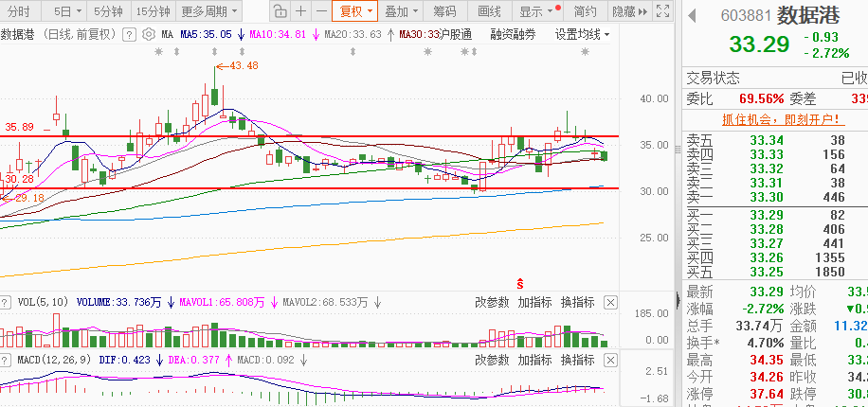Click arrow after DIF value
Viewport: 868px width, 407px height.
tap(159, 361)
